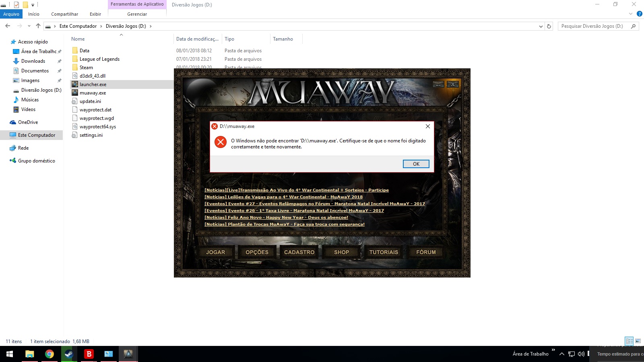Open the Exibir ribbon tab
644x362 pixels.
(x=95, y=14)
